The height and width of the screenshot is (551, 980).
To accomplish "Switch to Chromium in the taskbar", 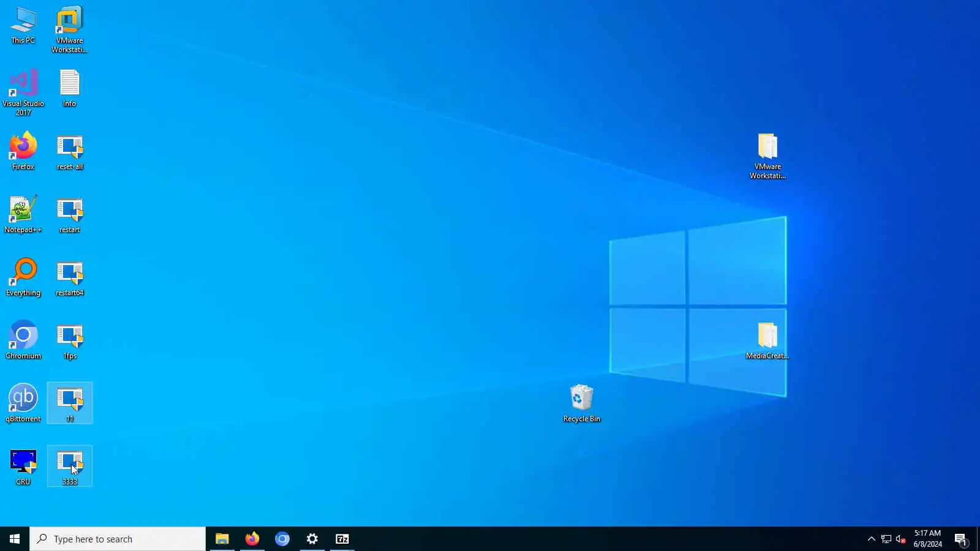I will [282, 539].
